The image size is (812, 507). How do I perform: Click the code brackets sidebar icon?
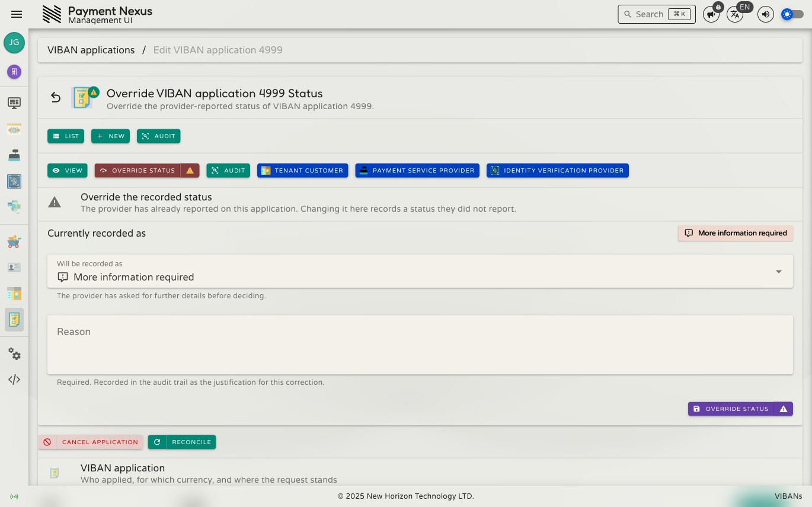coord(14,380)
